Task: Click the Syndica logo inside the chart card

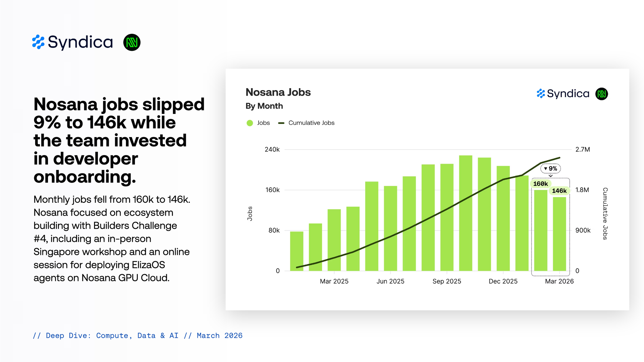Action: (x=563, y=94)
